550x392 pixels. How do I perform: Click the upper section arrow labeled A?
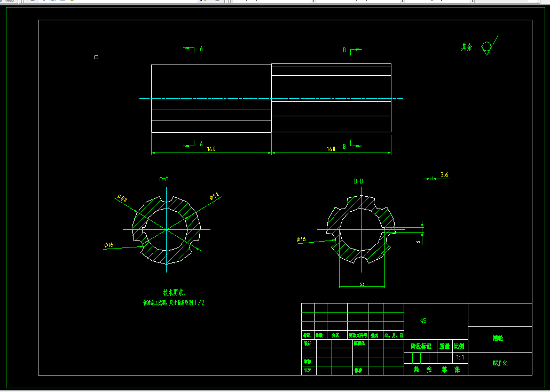click(x=193, y=49)
